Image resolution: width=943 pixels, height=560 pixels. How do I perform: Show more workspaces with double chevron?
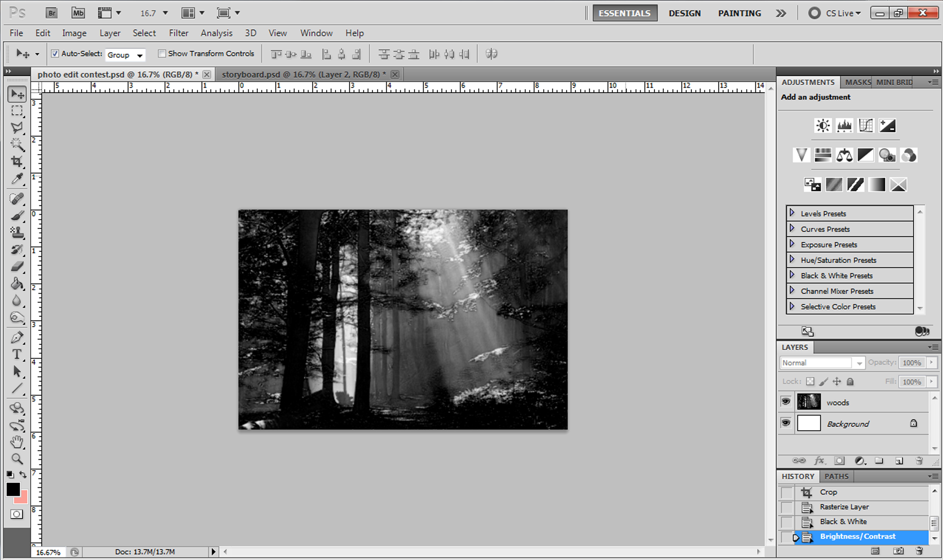pos(781,13)
